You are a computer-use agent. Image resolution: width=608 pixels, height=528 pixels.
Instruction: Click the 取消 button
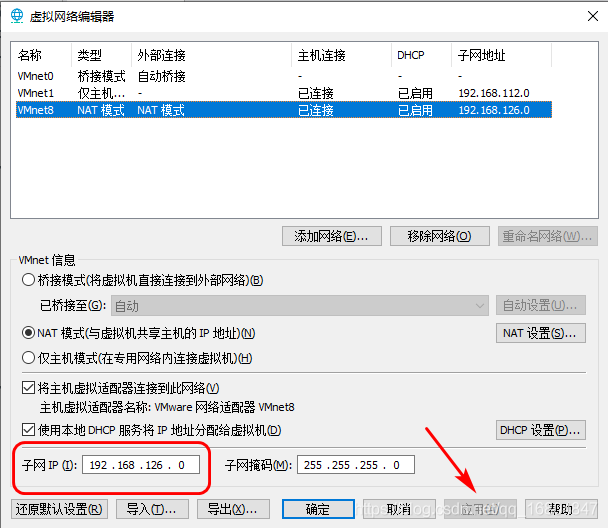(399, 509)
